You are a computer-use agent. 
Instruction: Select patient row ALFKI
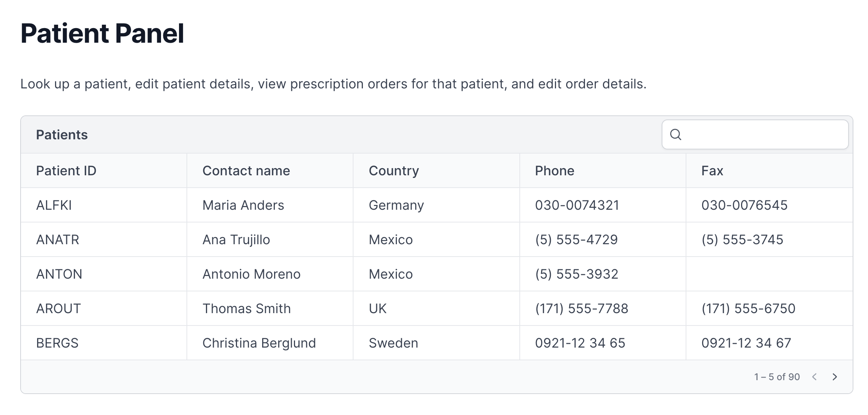[437, 205]
